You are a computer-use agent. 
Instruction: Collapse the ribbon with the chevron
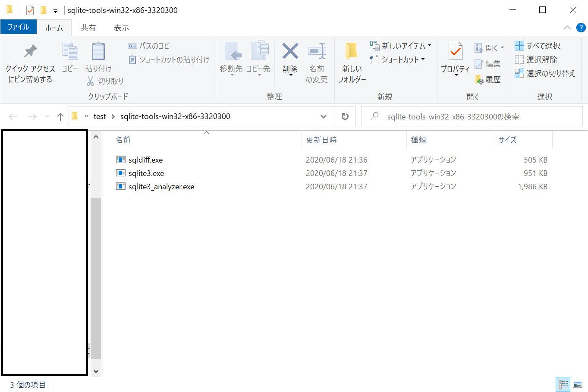pos(567,28)
